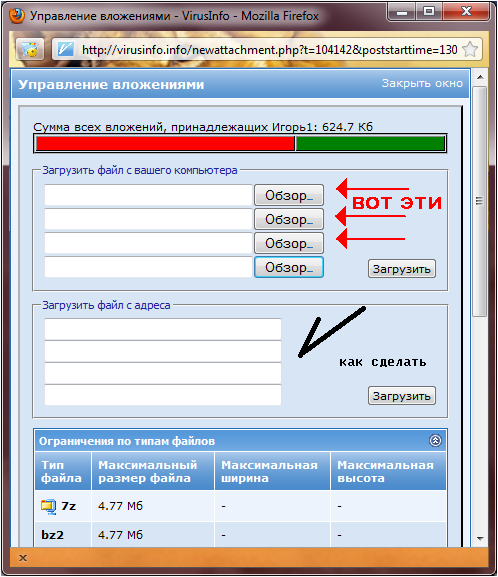Focus the first URL address field
The width and height of the screenshot is (498, 577).
pyautogui.click(x=163, y=329)
